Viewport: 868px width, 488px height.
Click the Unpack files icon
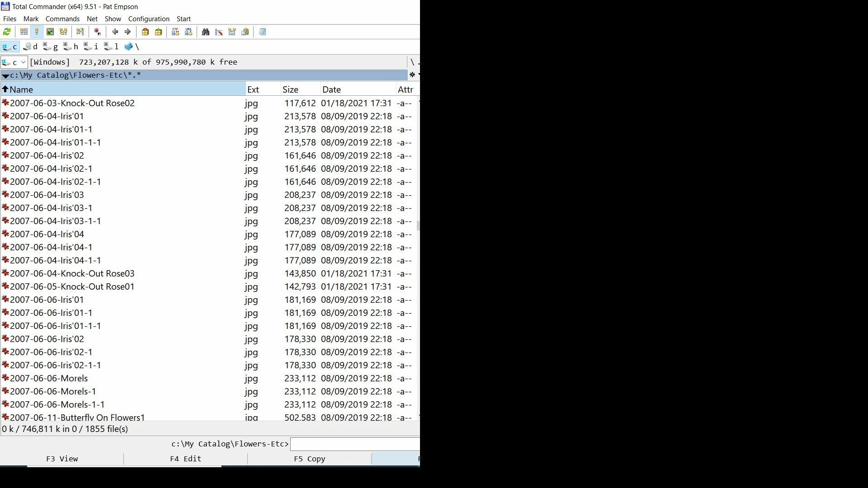point(158,32)
